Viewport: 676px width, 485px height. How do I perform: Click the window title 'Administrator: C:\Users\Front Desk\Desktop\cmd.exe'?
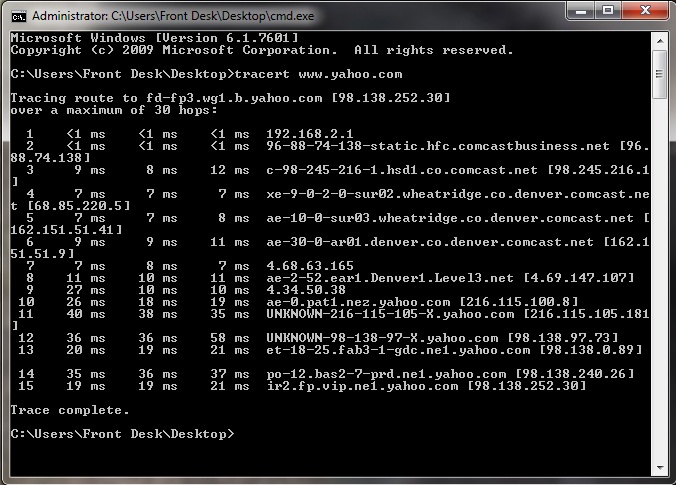(x=173, y=16)
